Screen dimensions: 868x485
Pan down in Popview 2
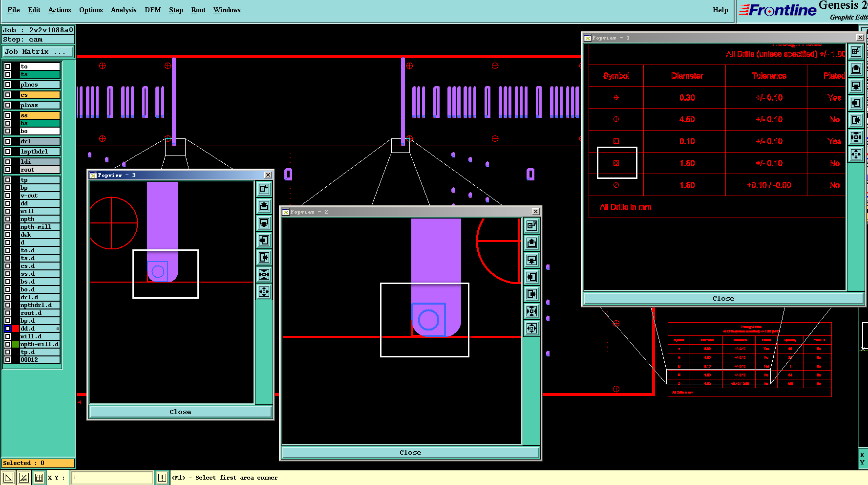point(532,260)
